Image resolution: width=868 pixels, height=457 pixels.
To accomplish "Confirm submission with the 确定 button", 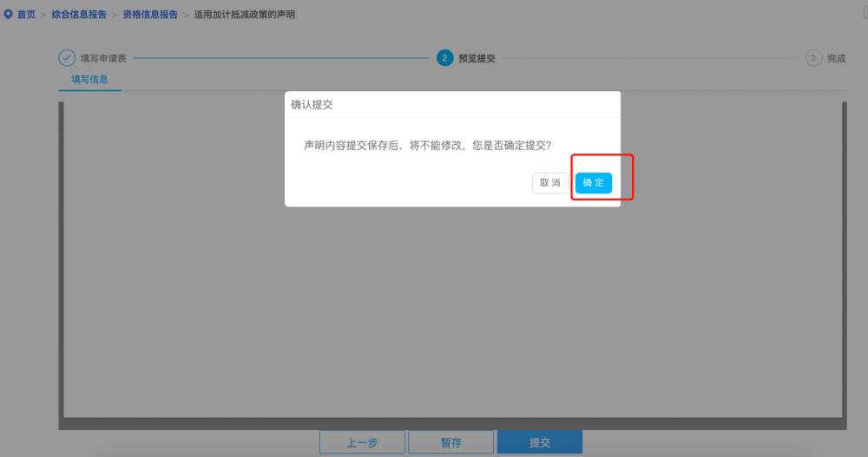I will pos(594,183).
